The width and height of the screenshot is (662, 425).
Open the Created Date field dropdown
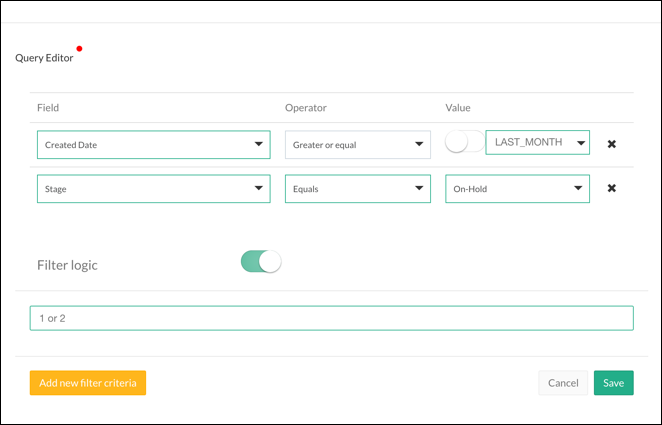pos(153,145)
